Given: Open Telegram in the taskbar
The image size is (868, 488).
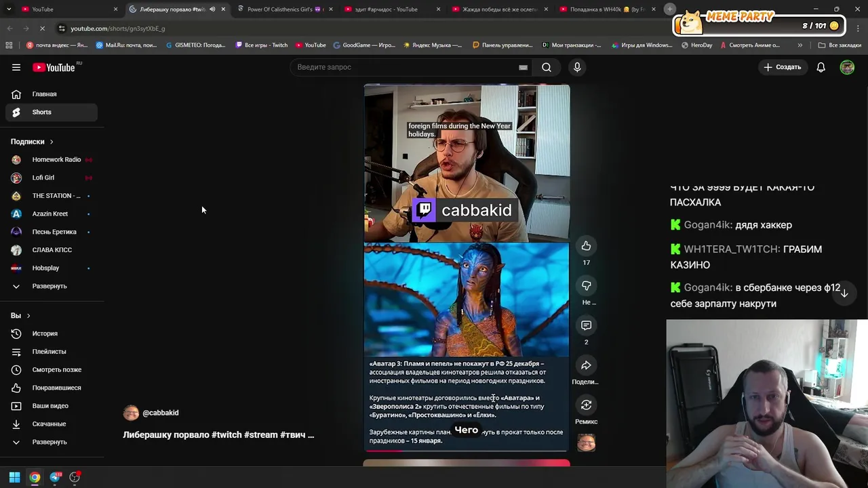Looking at the screenshot, I should tap(55, 477).
